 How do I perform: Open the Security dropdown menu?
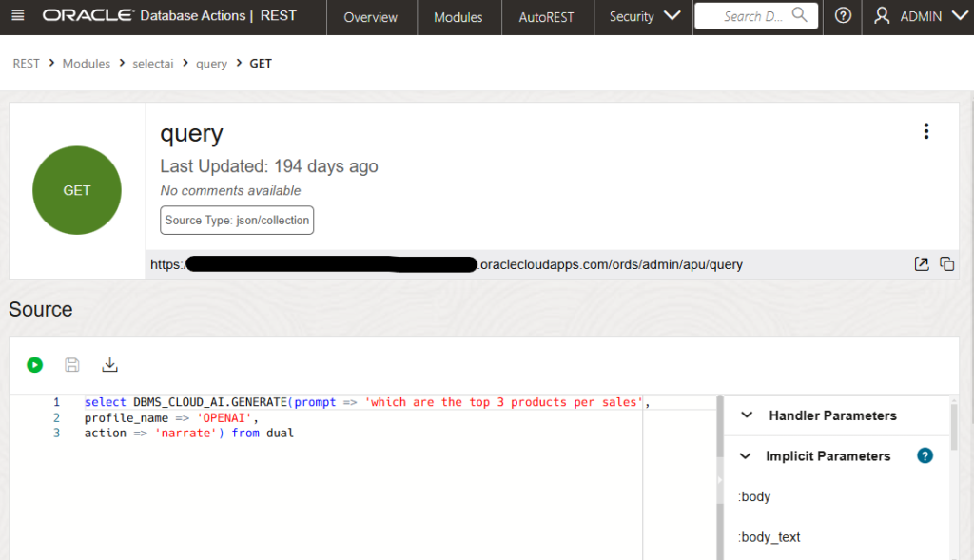click(644, 16)
